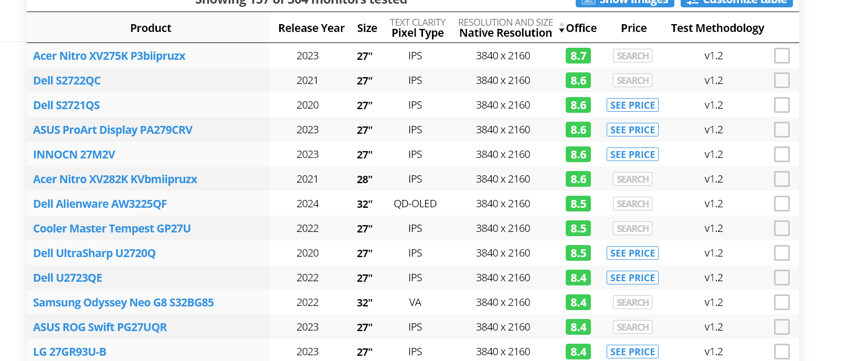Image resolution: width=868 pixels, height=361 pixels.
Task: Click QD-OLED pixel type cell
Action: click(415, 204)
